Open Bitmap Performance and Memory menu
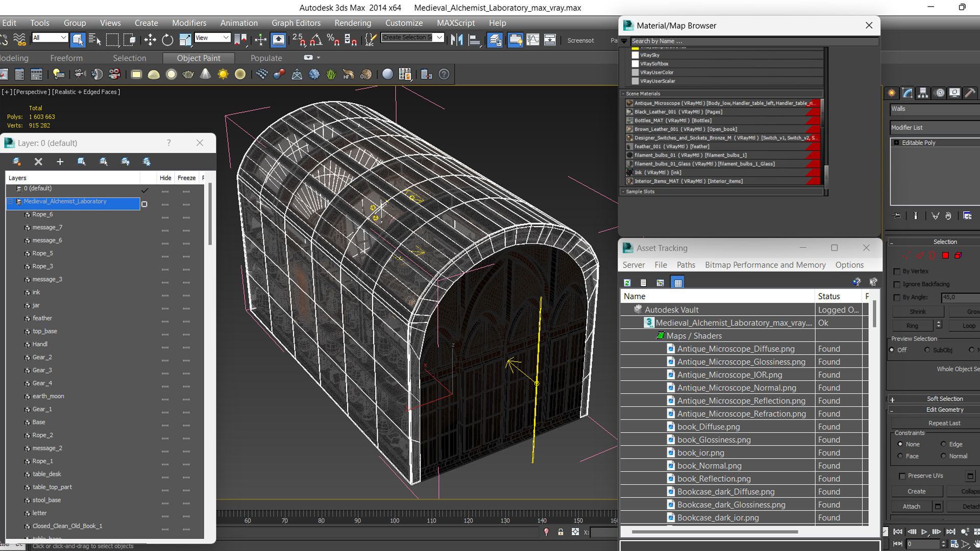The image size is (980, 551). click(x=765, y=265)
